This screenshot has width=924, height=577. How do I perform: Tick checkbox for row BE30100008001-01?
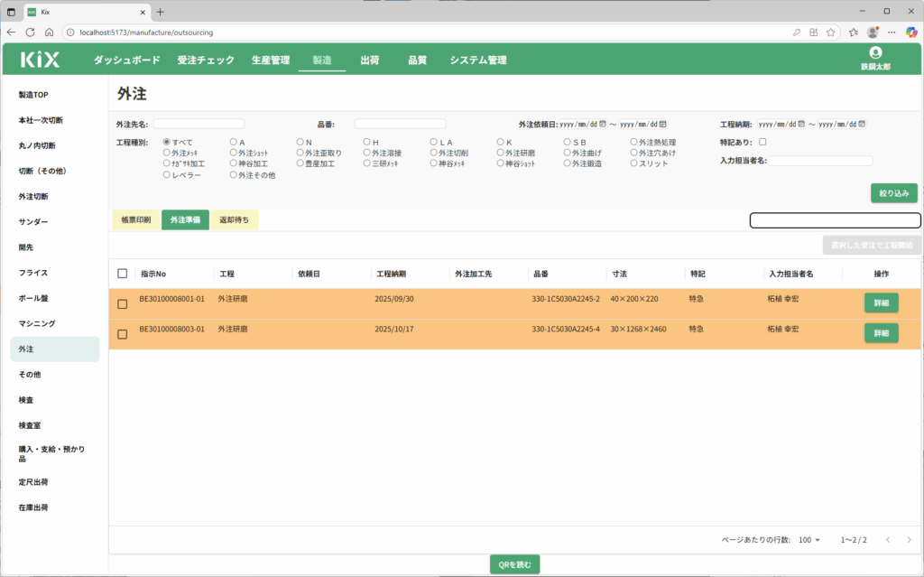click(123, 303)
